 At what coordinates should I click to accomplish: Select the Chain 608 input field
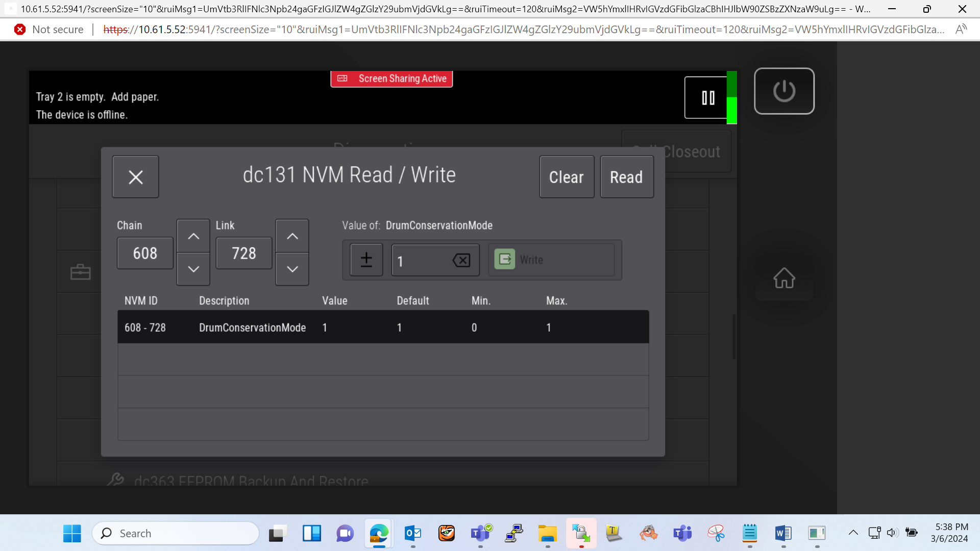[145, 253]
